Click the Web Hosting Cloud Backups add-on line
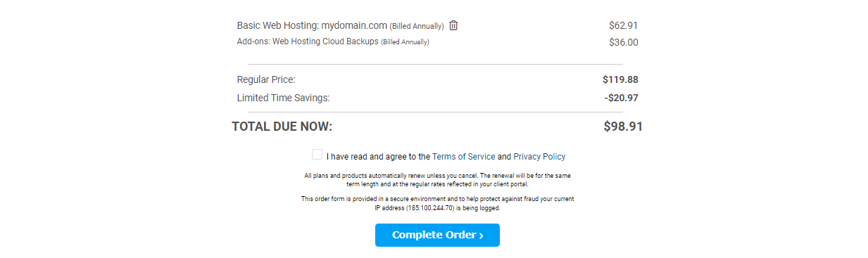 (x=333, y=42)
